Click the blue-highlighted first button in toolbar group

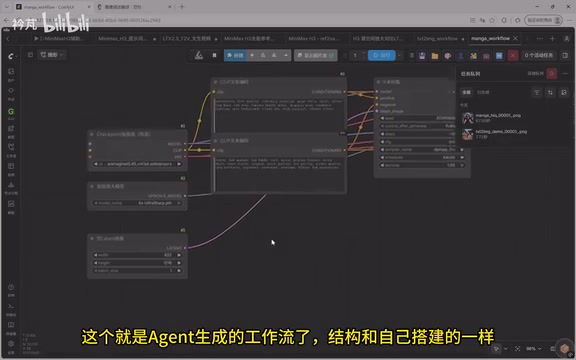pyautogui.click(x=235, y=55)
